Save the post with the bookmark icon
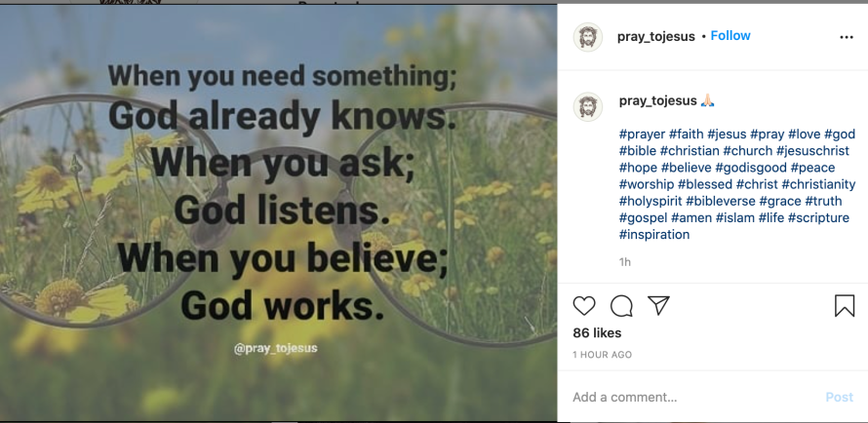The width and height of the screenshot is (868, 423). coord(845,306)
